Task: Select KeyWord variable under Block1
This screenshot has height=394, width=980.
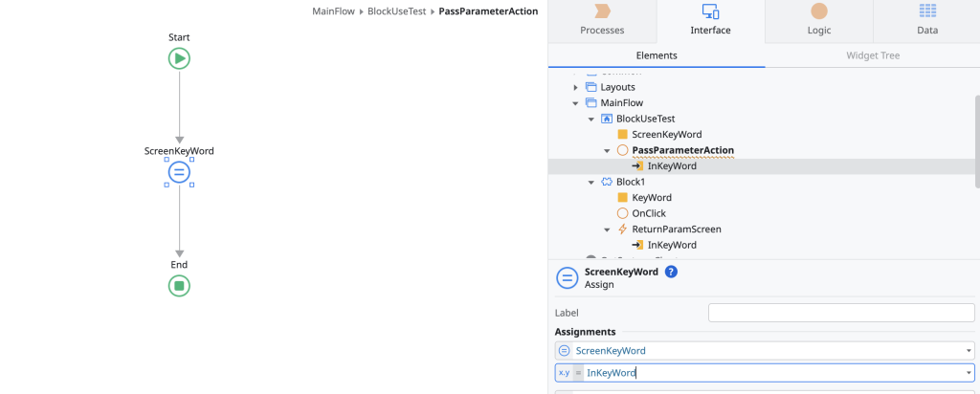Action: (651, 198)
